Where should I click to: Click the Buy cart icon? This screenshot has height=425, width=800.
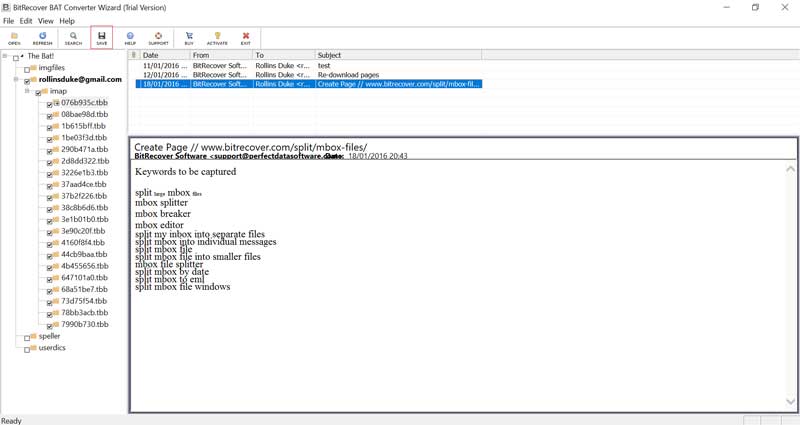[189, 38]
